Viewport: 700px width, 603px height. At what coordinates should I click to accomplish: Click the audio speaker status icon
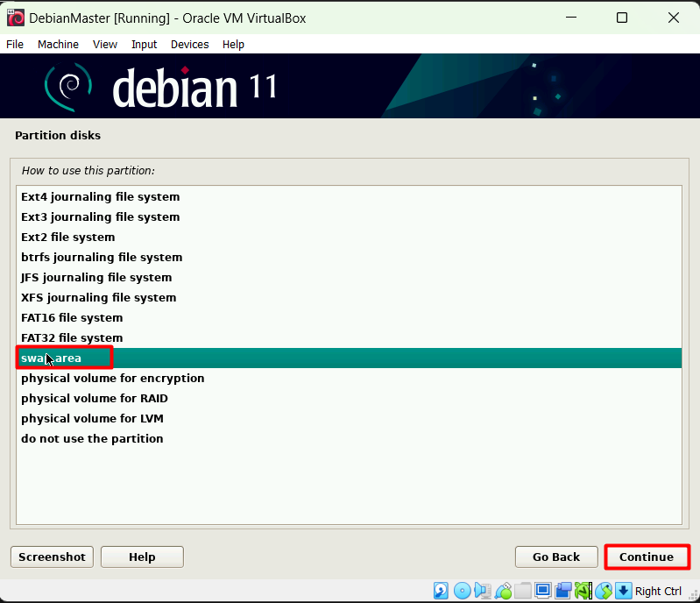(x=483, y=591)
